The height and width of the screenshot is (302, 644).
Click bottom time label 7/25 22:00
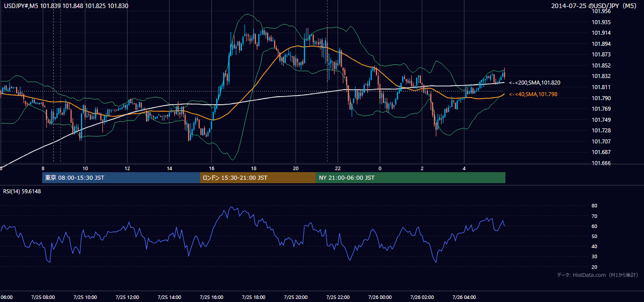tap(338, 297)
